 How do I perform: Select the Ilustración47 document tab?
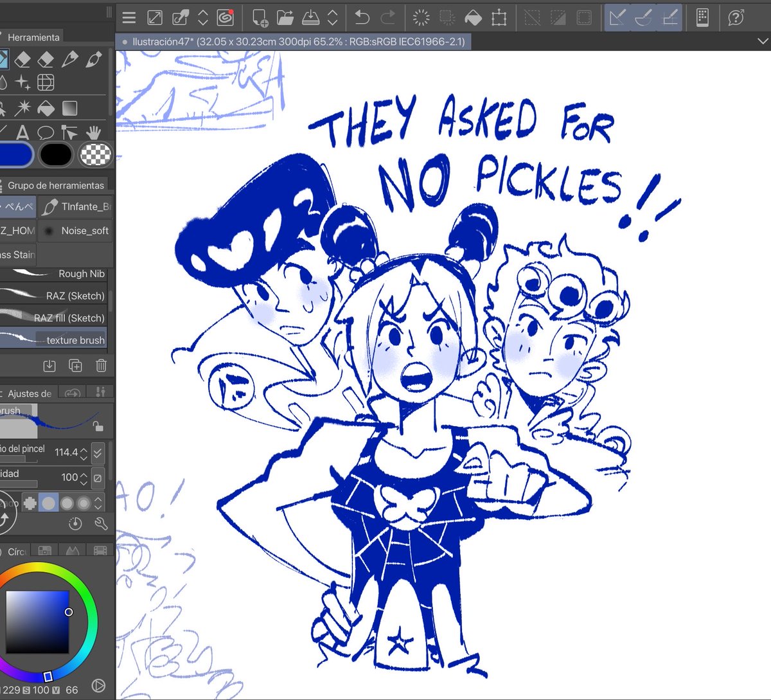294,42
